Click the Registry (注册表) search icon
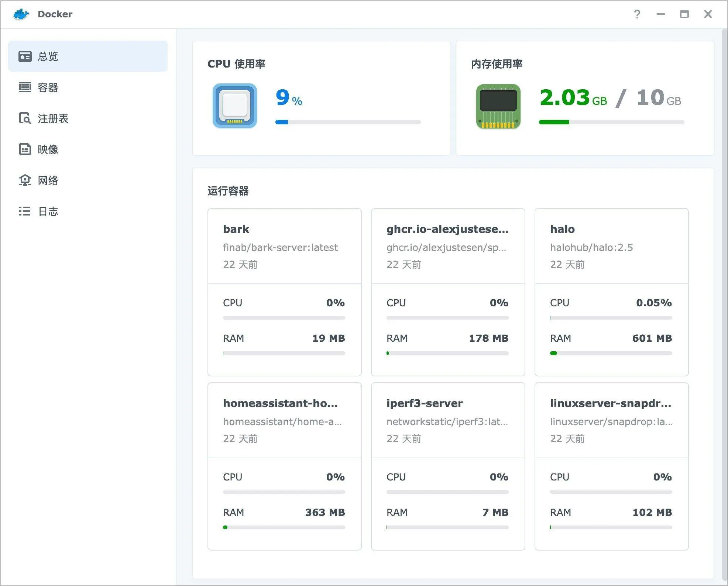The width and height of the screenshot is (728, 586). point(25,118)
